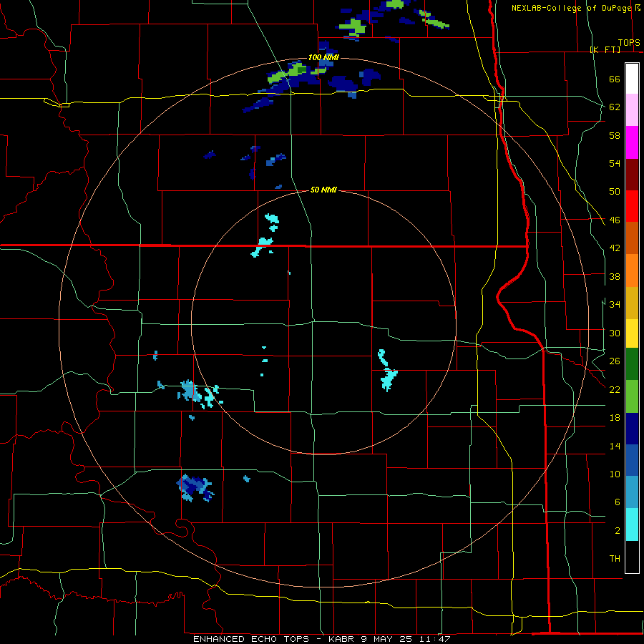
Task: Click the gold mustard legend swatch
Action: 632,303
